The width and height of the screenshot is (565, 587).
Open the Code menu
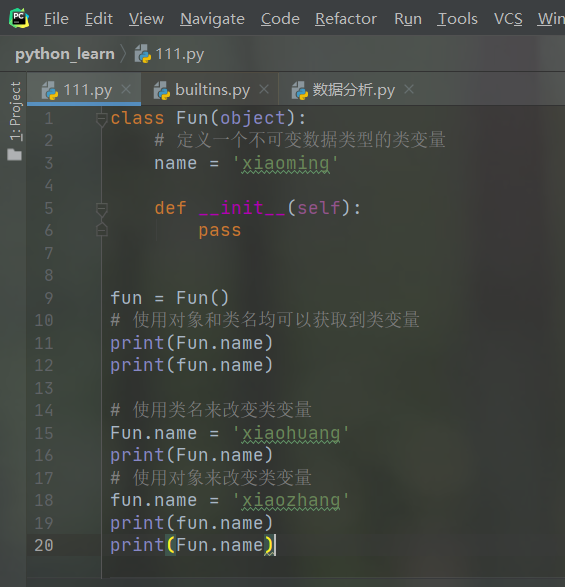point(280,19)
